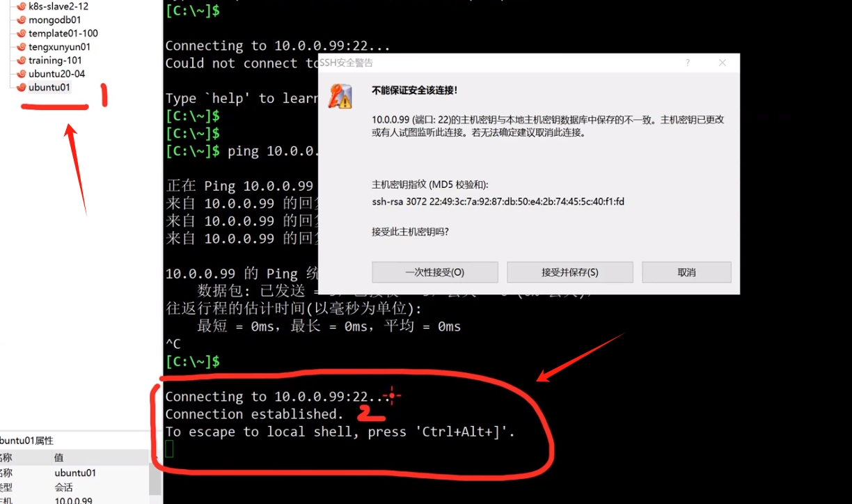Click the tengxunyun01 session icon
The image size is (852, 504).
pos(22,47)
